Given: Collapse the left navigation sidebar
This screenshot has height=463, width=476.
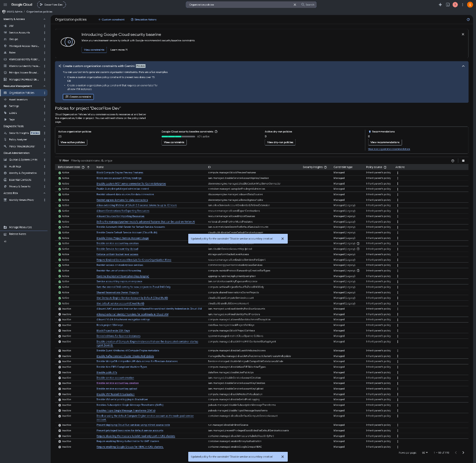Looking at the screenshot, I should (5, 242).
